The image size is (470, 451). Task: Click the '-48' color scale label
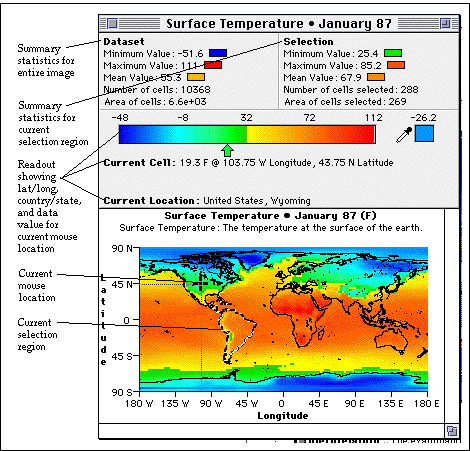pyautogui.click(x=120, y=118)
